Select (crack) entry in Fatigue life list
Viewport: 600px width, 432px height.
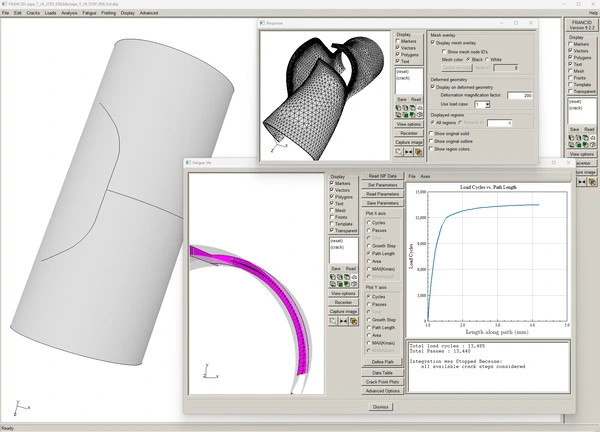click(x=337, y=247)
